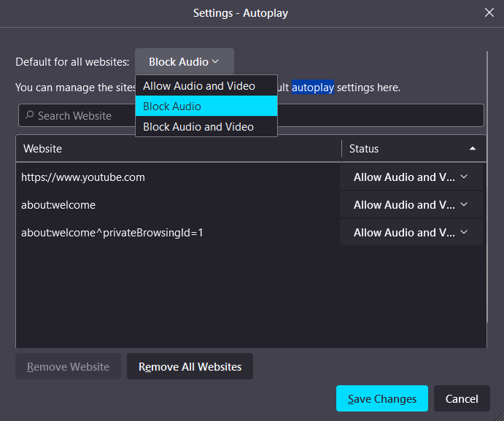Collapse the default Block Audio dropdown
Image resolution: width=504 pixels, height=421 pixels.
[184, 62]
